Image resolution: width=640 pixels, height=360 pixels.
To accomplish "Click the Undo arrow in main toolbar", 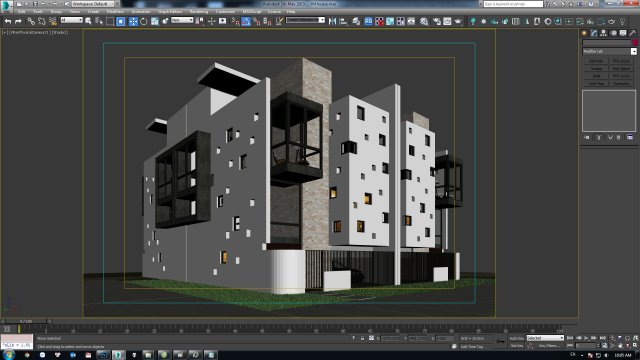I will [8, 21].
